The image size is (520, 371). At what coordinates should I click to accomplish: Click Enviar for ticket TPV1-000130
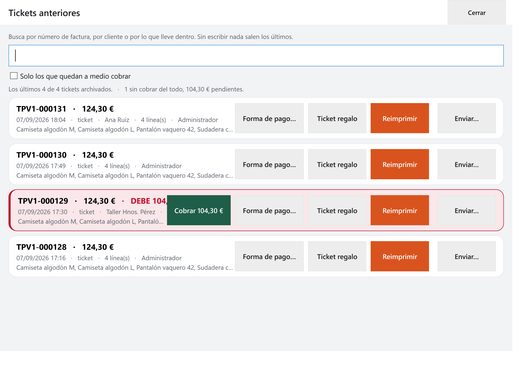466,164
